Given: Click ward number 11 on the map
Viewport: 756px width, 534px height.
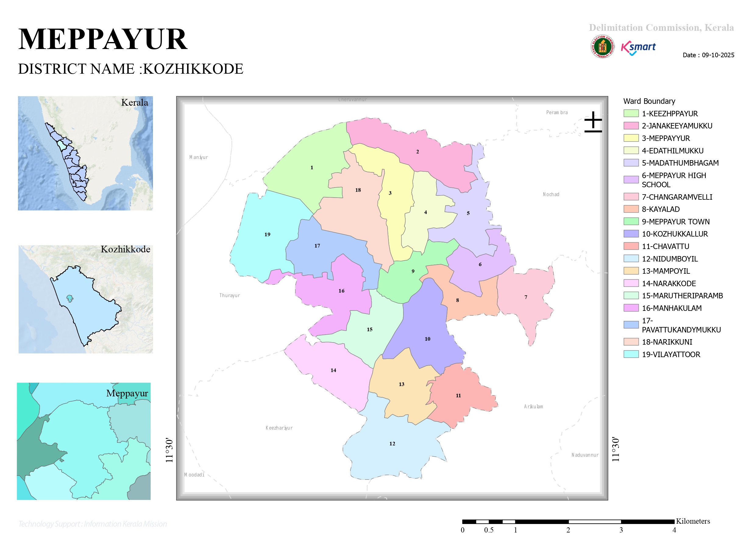Looking at the screenshot, I should click(458, 396).
